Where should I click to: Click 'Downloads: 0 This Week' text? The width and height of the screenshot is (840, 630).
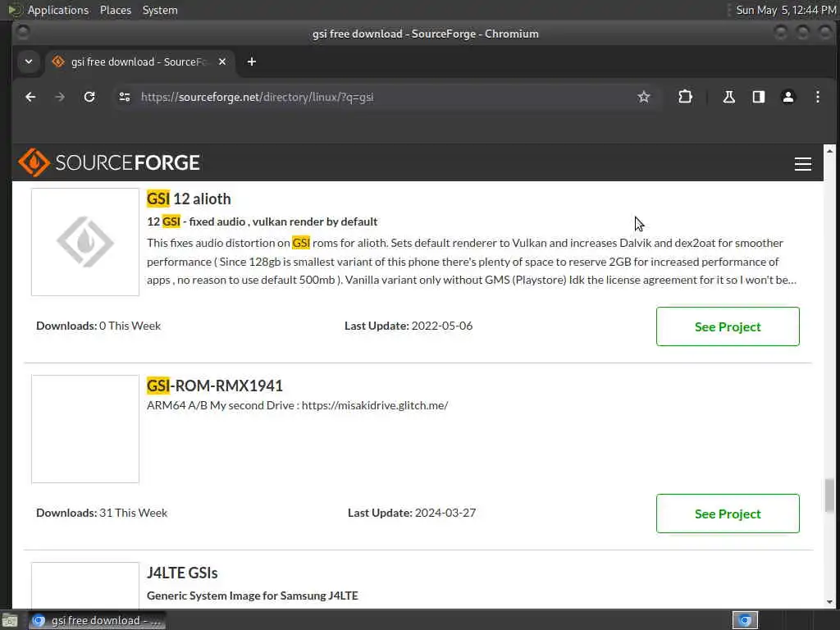tap(98, 326)
